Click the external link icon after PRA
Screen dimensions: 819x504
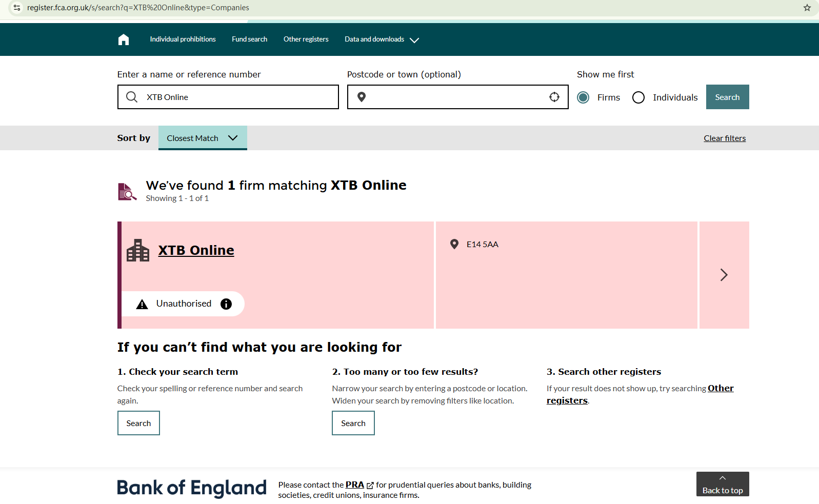click(370, 486)
